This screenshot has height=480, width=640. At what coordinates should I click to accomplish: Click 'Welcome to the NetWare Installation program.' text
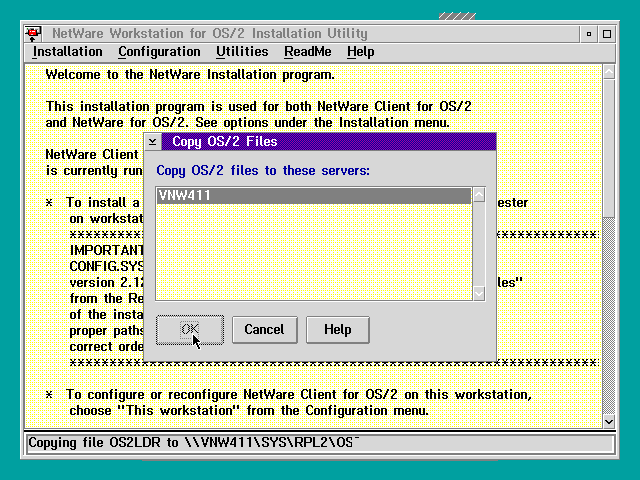[x=190, y=75]
